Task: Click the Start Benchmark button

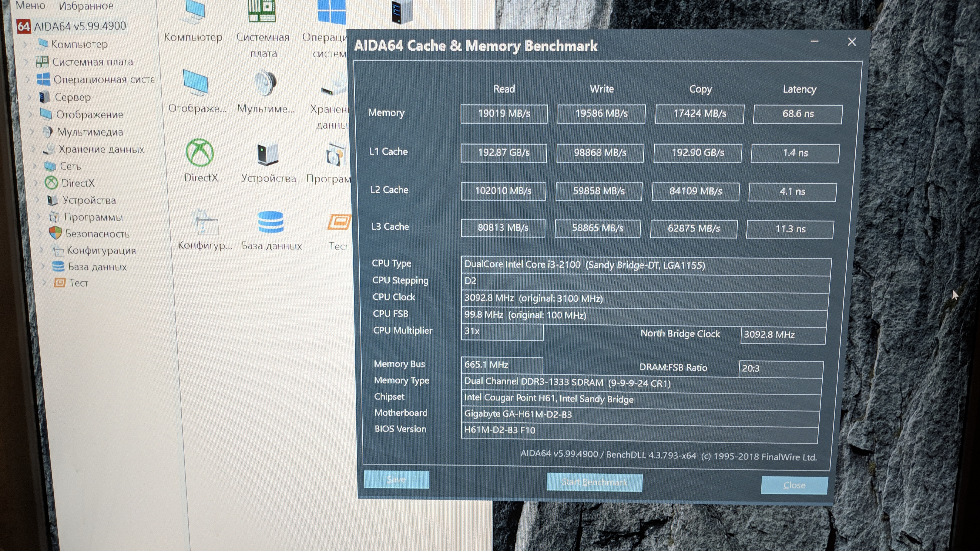Action: pyautogui.click(x=594, y=482)
